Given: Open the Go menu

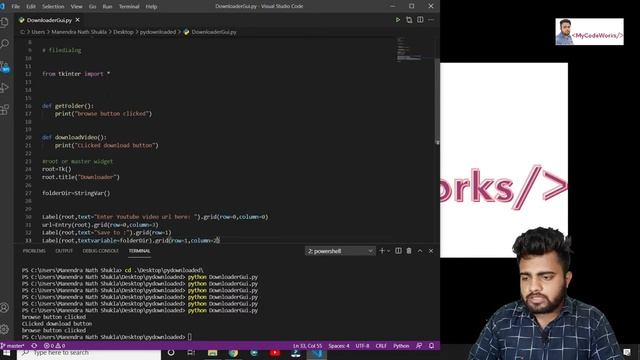Looking at the screenshot, I should 93,7.
